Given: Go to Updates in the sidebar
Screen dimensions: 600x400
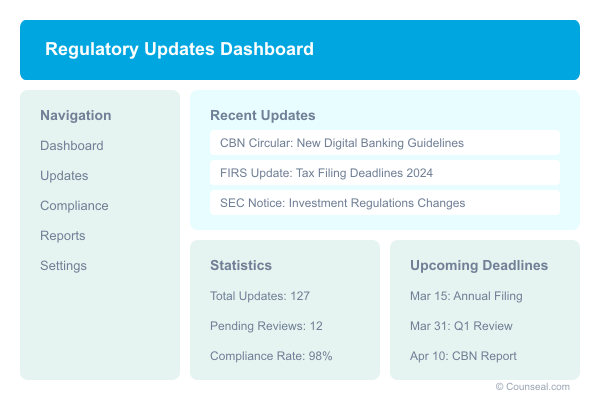Looking at the screenshot, I should pyautogui.click(x=64, y=176).
